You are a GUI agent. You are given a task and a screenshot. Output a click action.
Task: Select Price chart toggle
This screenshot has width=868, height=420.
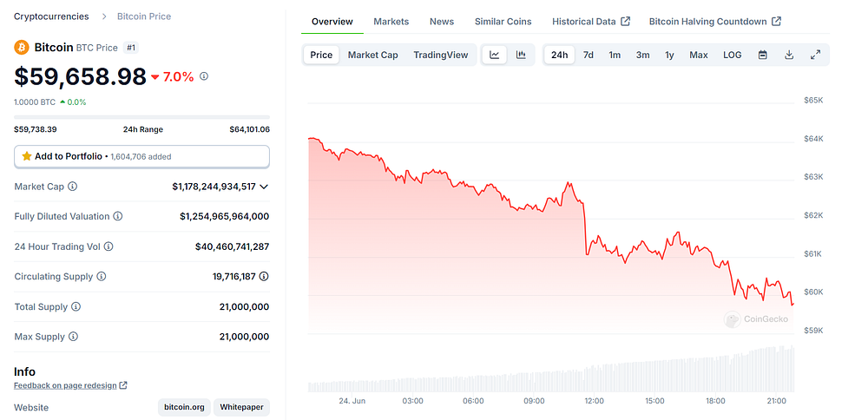(321, 55)
